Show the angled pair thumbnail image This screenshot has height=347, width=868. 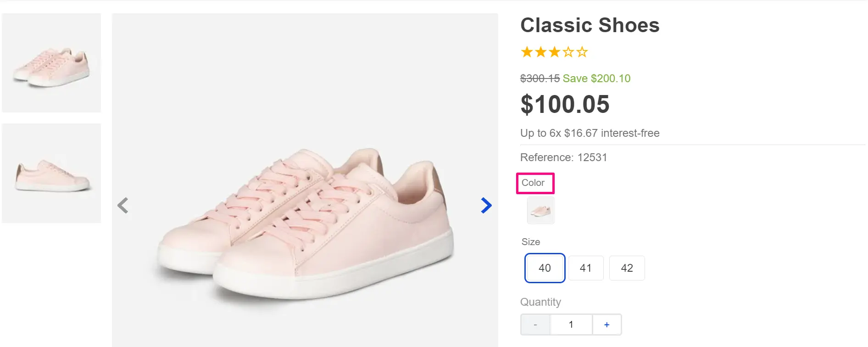pyautogui.click(x=51, y=63)
